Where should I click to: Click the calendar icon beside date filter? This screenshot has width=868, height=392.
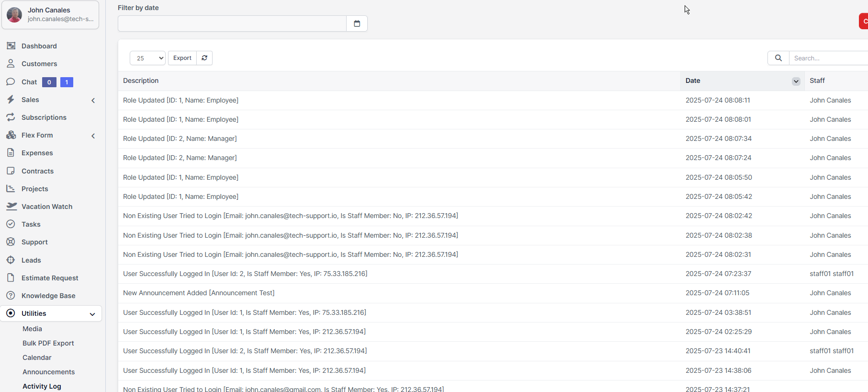pyautogui.click(x=357, y=23)
